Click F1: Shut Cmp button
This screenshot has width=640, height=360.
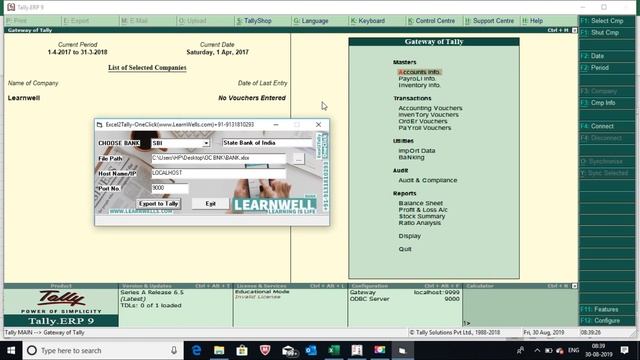click(x=607, y=33)
